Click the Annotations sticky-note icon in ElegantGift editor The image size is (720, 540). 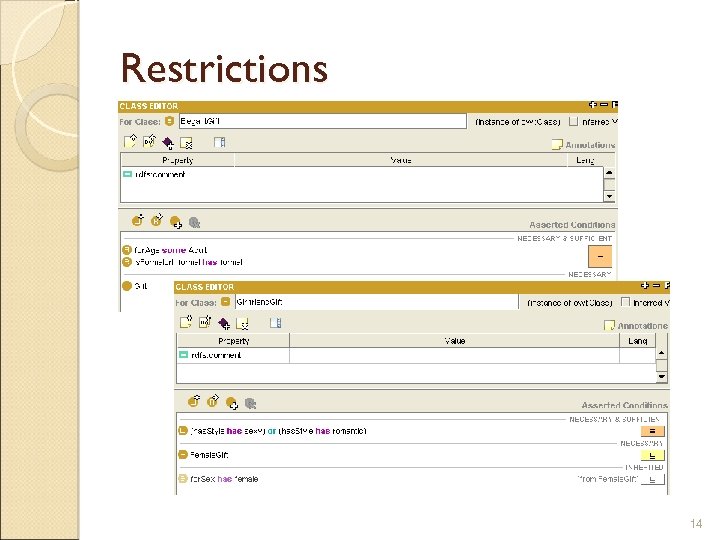pyautogui.click(x=557, y=145)
